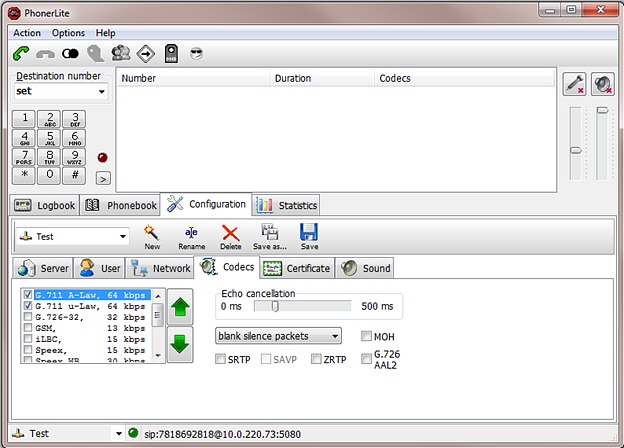Open the Test profile dropdown in configuration
This screenshot has width=624, height=448.
point(123,236)
